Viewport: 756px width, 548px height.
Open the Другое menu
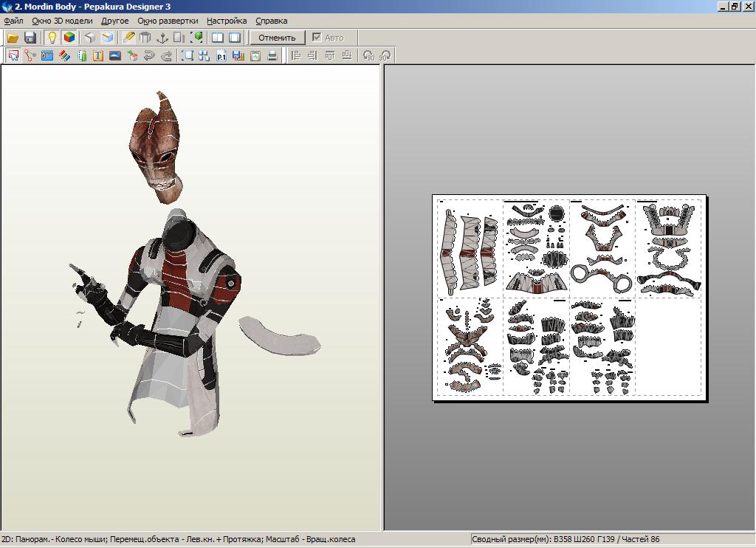point(114,21)
